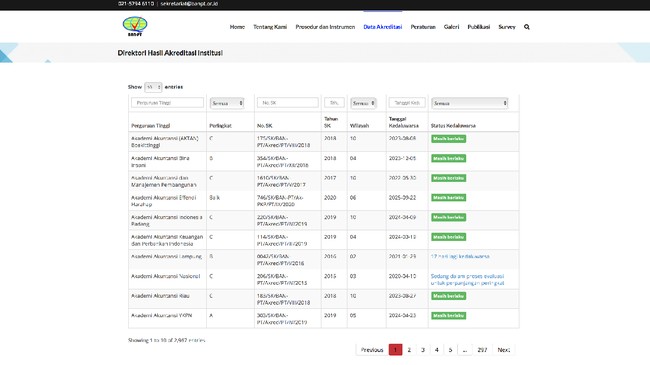Click the No. SK filter field
Screen dimensions: 650x365
288,102
